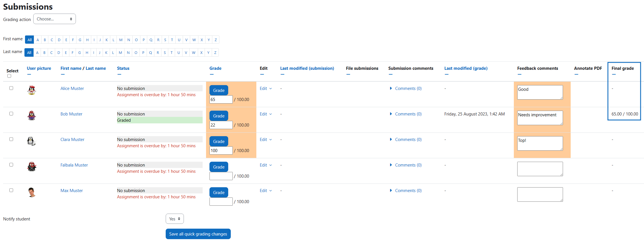Collapse the File submissions column
The width and height of the screenshot is (644, 242).
[x=348, y=74]
